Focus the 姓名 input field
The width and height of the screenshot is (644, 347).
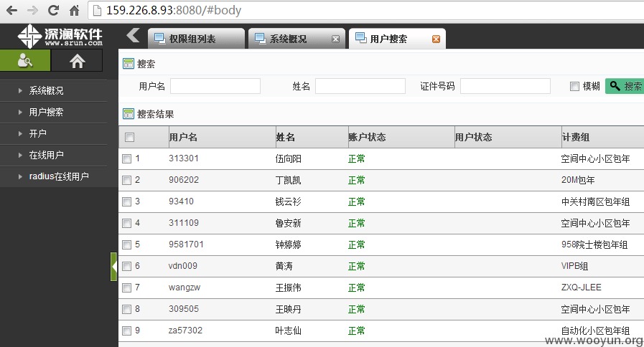click(360, 86)
